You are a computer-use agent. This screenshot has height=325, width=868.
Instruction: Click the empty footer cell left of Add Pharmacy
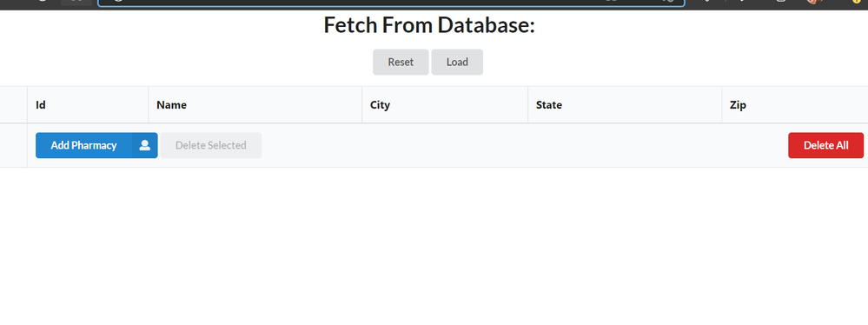(13, 145)
